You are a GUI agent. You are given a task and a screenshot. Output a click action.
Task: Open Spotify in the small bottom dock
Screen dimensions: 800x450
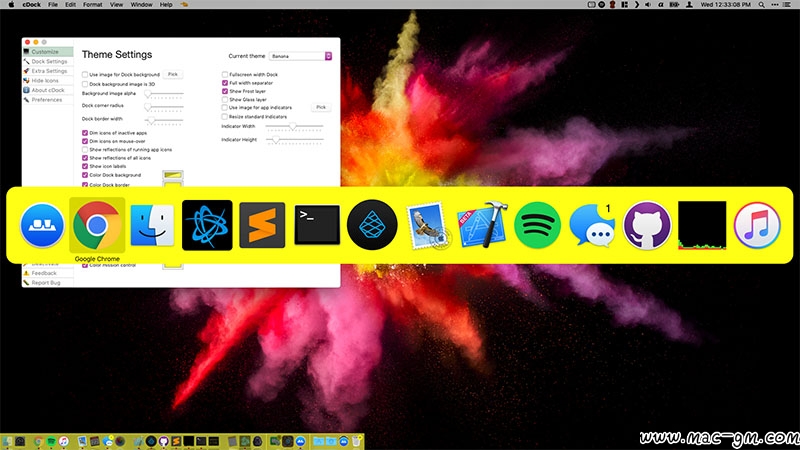(51, 441)
